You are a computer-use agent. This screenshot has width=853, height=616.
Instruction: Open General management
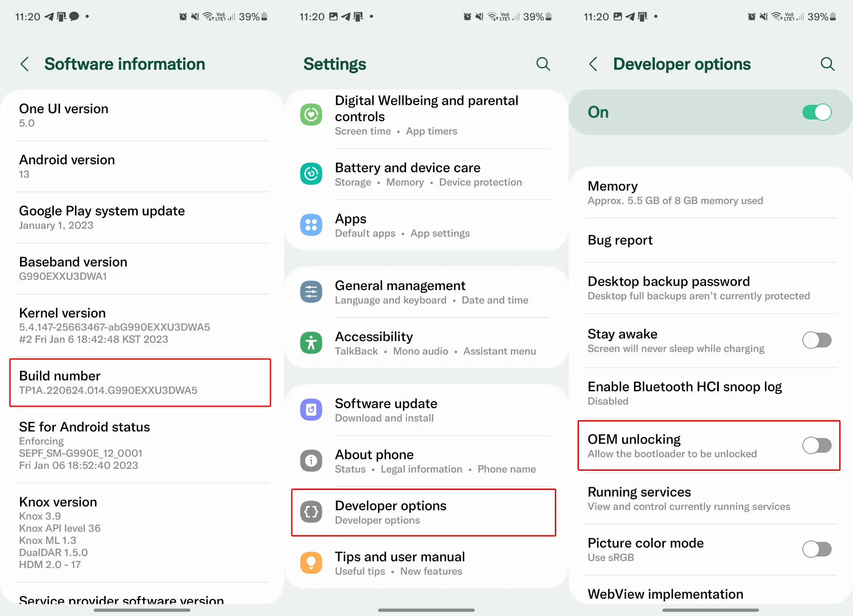point(426,292)
